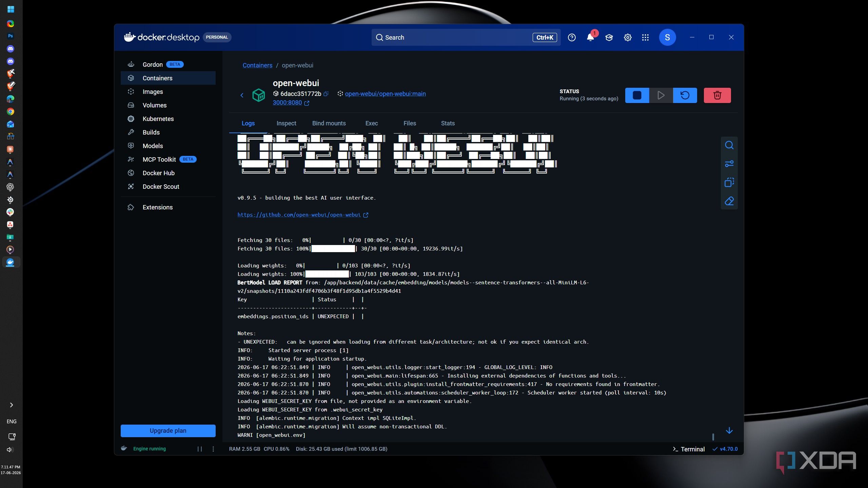868x488 pixels.
Task: Open the Stats tab
Action: [448, 123]
